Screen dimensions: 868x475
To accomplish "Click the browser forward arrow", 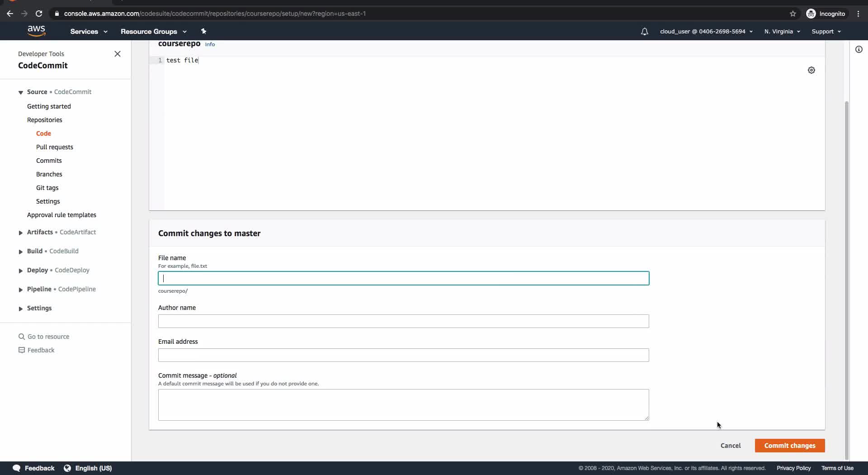I will pyautogui.click(x=24, y=14).
